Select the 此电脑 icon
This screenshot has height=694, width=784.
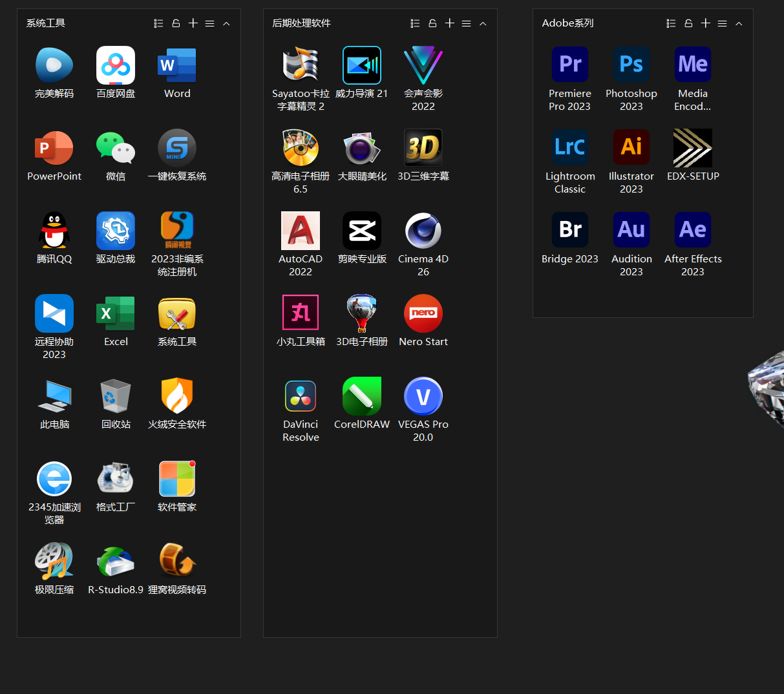pyautogui.click(x=54, y=396)
